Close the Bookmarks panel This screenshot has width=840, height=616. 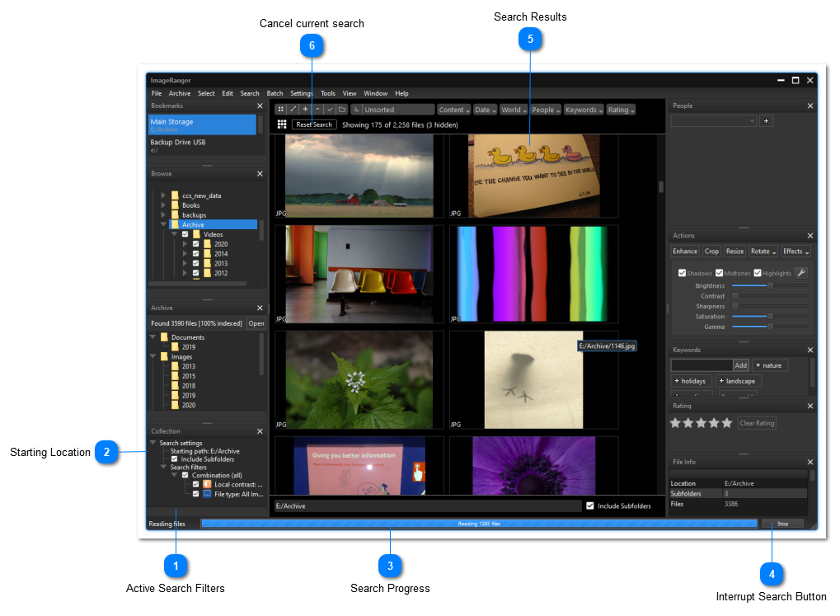pos(260,106)
